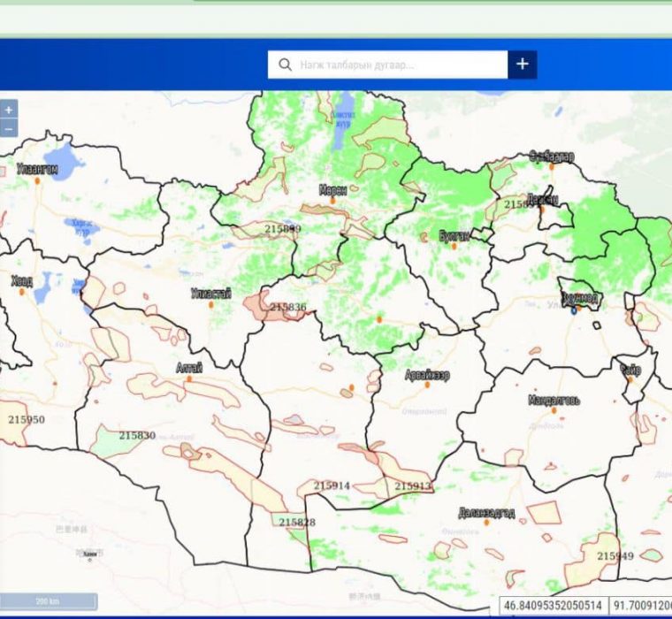The height and width of the screenshot is (619, 672).
Task: Click the latitude coordinate readout box
Action: coord(554,606)
